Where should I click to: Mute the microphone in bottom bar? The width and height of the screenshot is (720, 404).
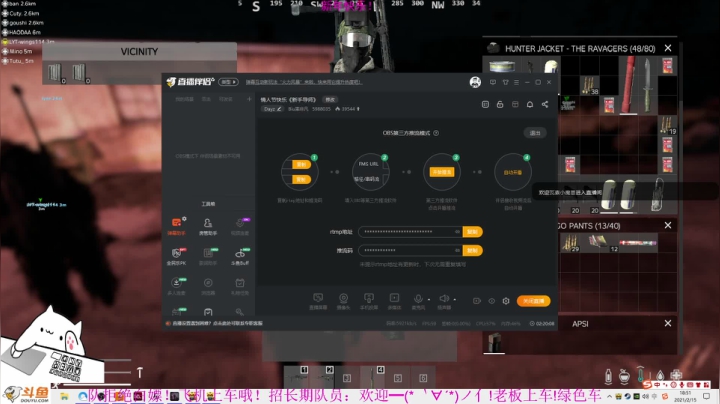coord(418,299)
